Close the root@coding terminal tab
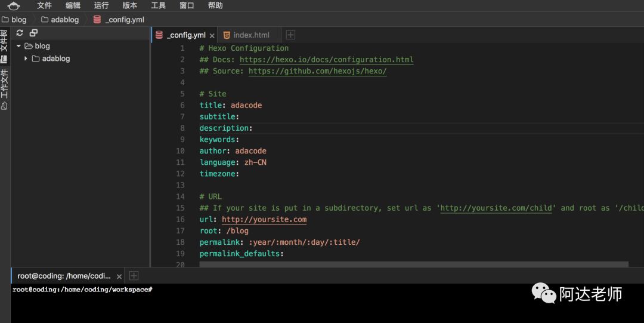The height and width of the screenshot is (323, 644). (119, 276)
